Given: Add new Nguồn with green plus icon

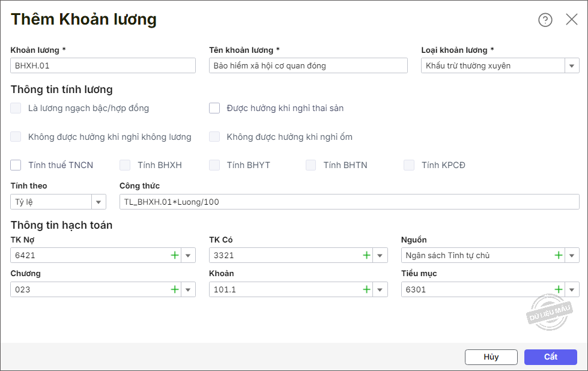Looking at the screenshot, I should [559, 255].
